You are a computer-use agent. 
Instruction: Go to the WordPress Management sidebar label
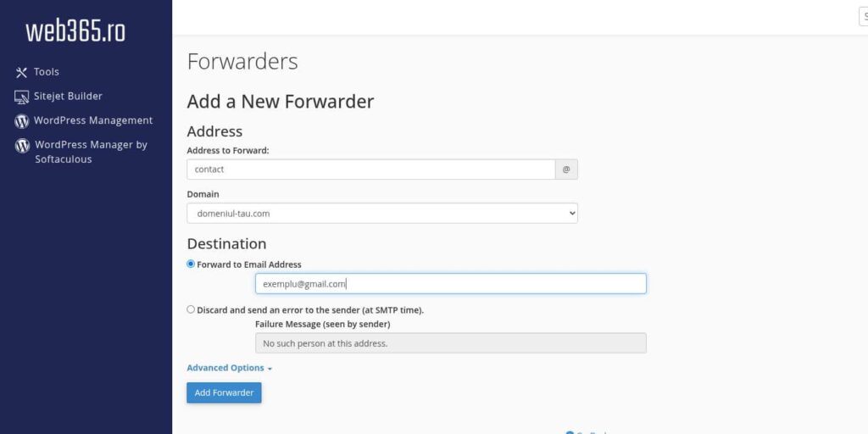pos(93,120)
